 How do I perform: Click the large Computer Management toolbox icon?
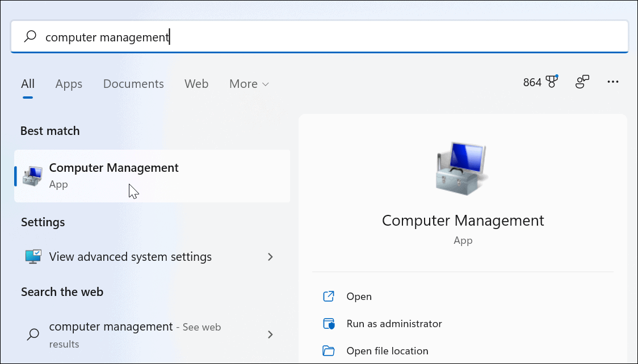tap(461, 168)
